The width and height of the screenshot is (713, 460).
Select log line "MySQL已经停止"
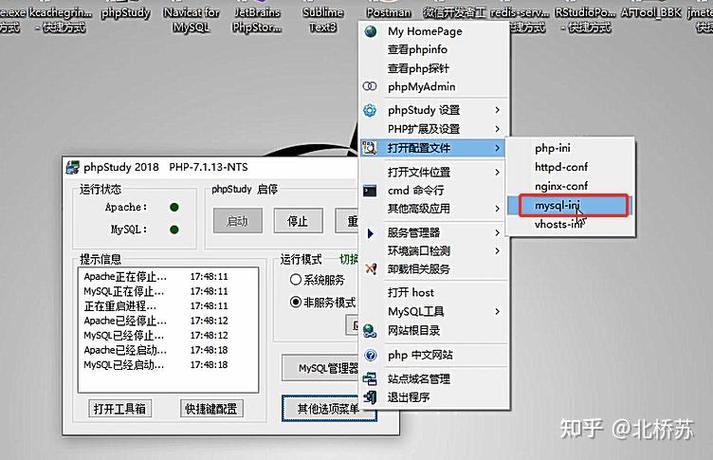(x=156, y=335)
